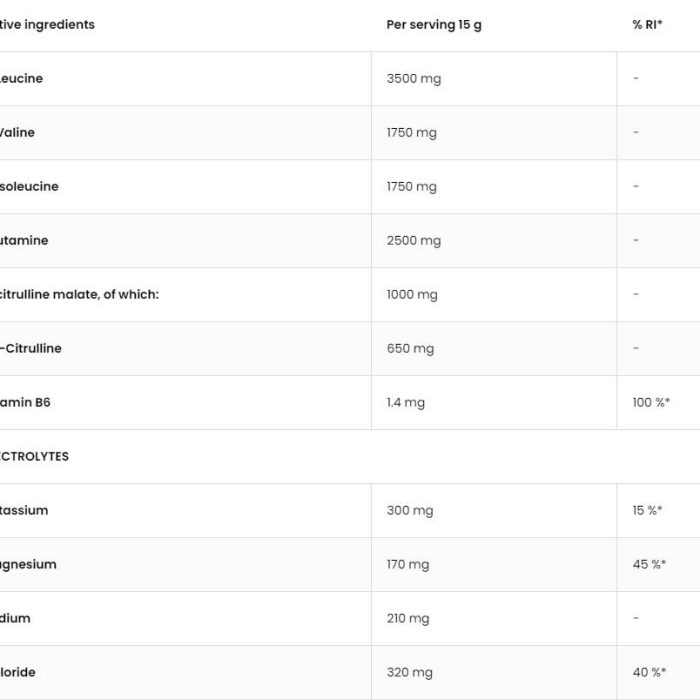Click the Valine row label
This screenshot has width=700, height=700.
click(x=17, y=133)
